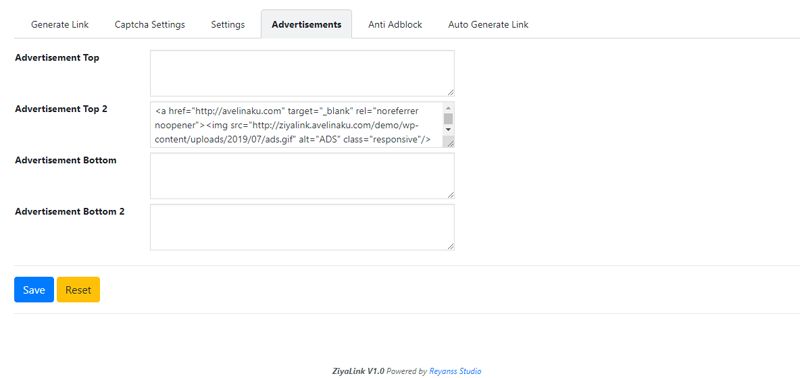Open the Settings tab
The height and width of the screenshot is (378, 800).
(228, 24)
